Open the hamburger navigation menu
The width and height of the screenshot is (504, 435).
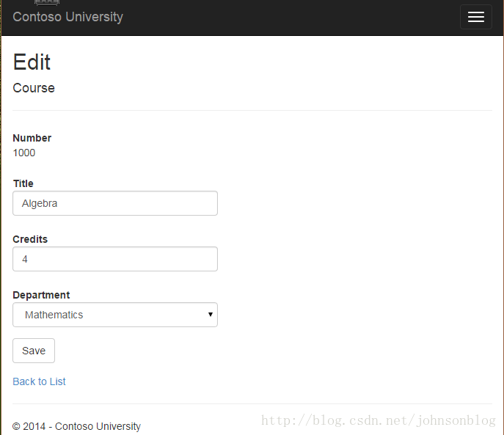coord(475,17)
